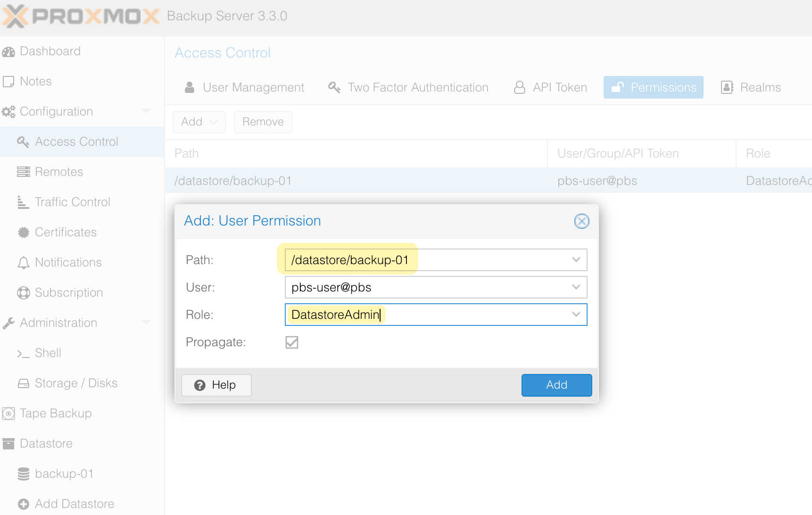Select the Traffic Control icon
This screenshot has width=812, height=515.
pyautogui.click(x=23, y=202)
